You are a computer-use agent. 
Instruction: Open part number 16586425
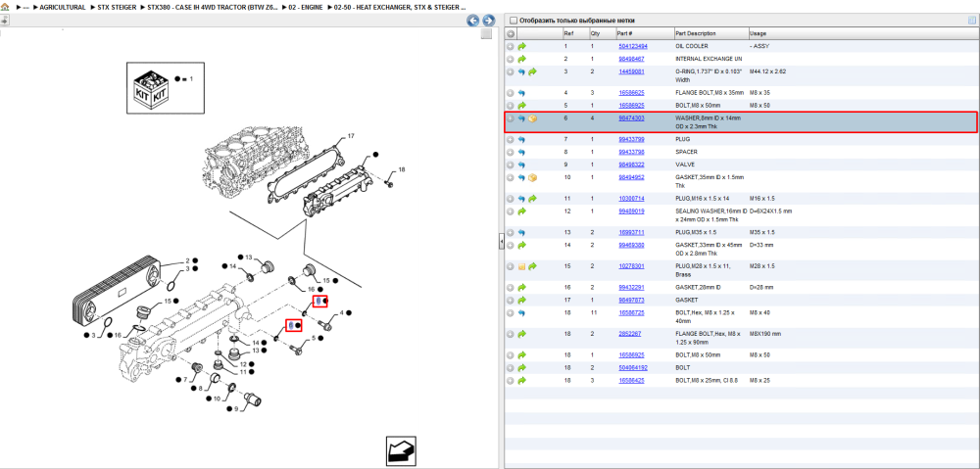point(631,380)
